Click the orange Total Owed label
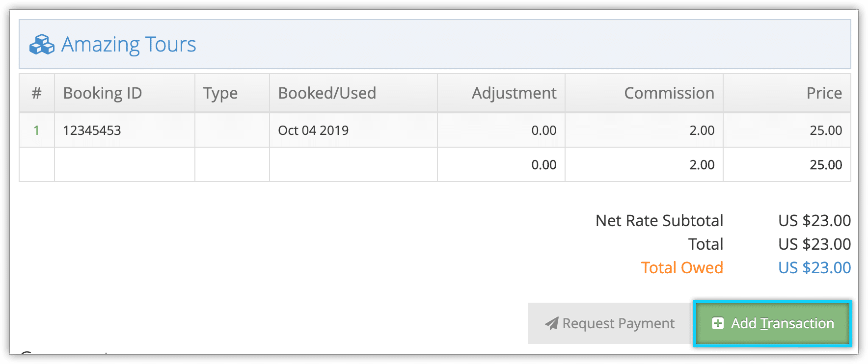This screenshot has width=868, height=364. 682,268
